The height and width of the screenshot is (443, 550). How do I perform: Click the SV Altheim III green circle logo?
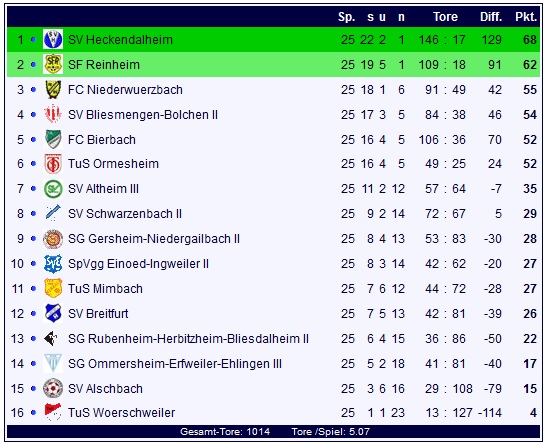click(53, 189)
